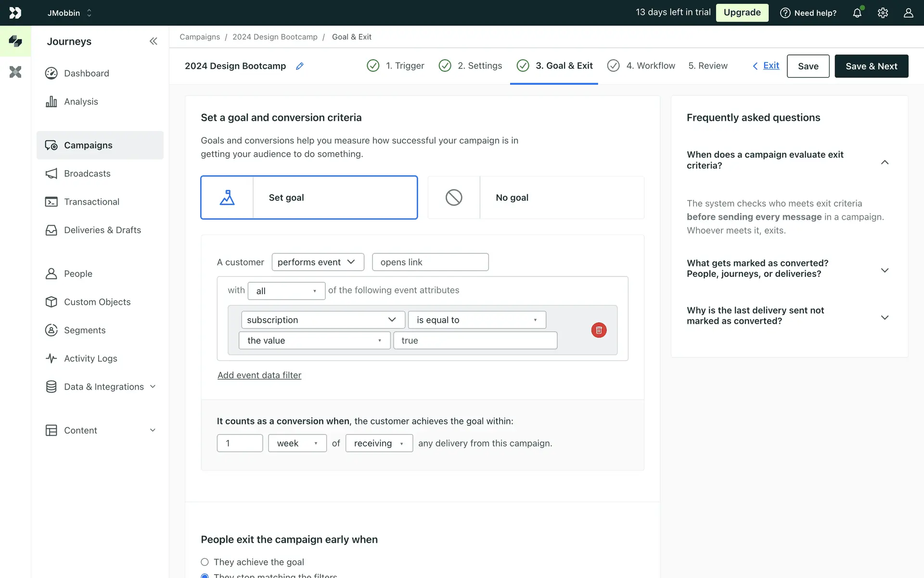Choose the Set goal option card
The image size is (924, 578).
[309, 197]
